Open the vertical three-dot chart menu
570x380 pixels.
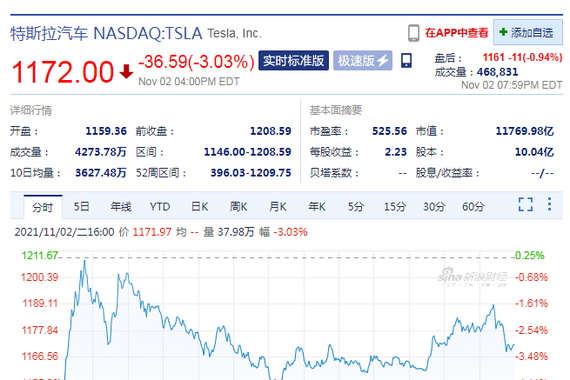549,204
